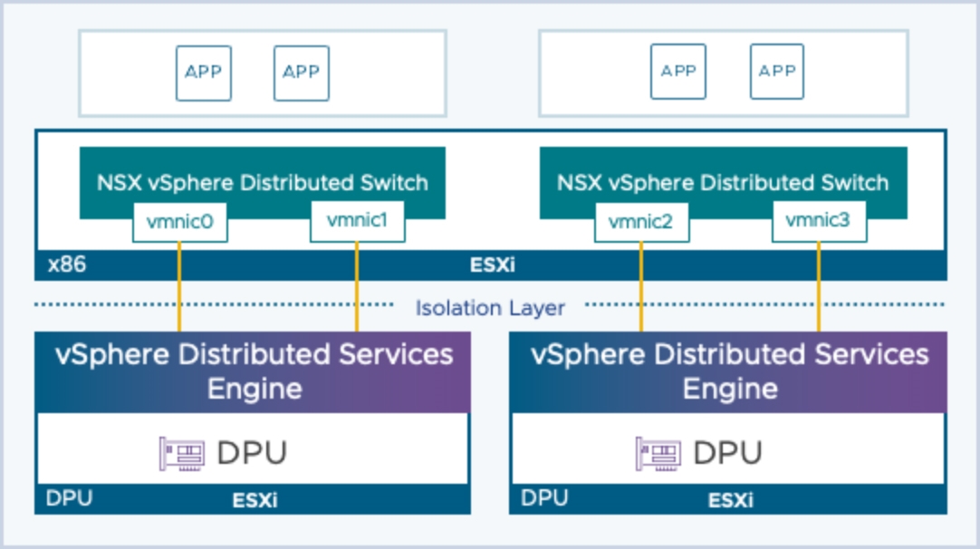Click the Isolation Layer label
This screenshot has height=549, width=980.
491,308
